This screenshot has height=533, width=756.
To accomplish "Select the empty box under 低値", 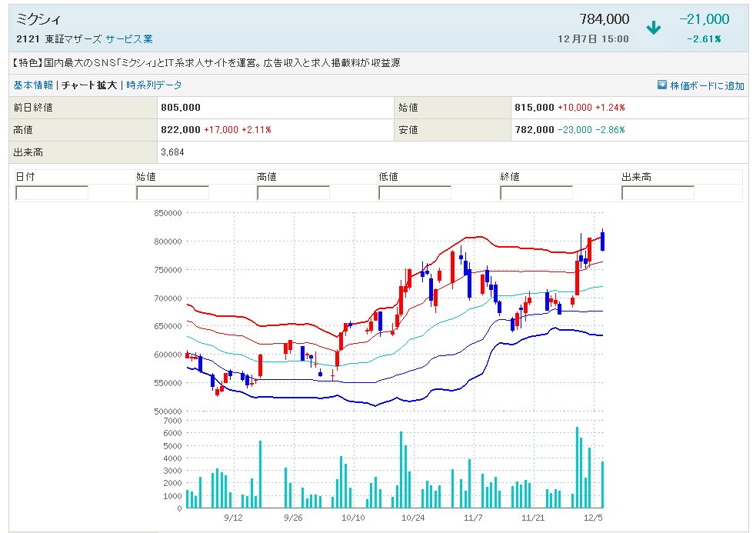I will pos(415,193).
